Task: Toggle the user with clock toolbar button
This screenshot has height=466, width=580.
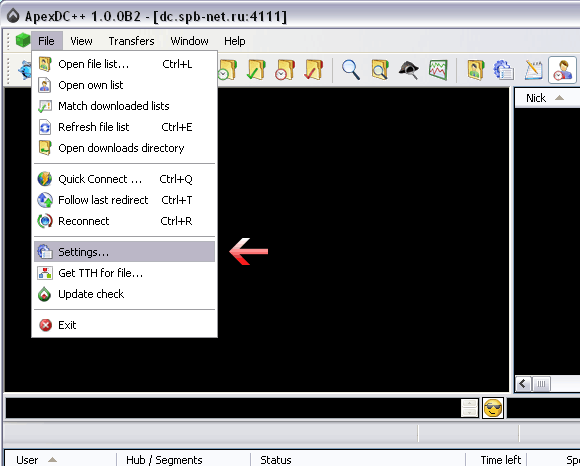Action: (562, 70)
